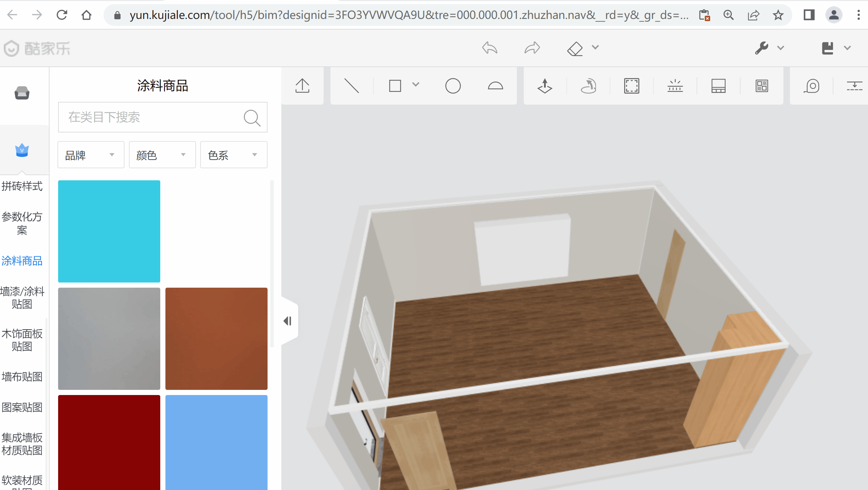
Task: Click the eraser clear tool icon
Action: click(575, 48)
